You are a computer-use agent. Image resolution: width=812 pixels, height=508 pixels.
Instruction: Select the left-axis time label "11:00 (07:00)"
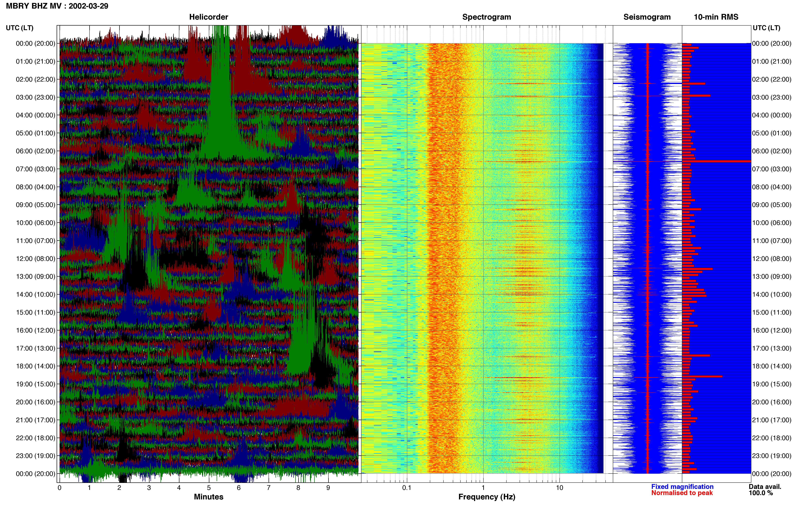[x=36, y=241]
